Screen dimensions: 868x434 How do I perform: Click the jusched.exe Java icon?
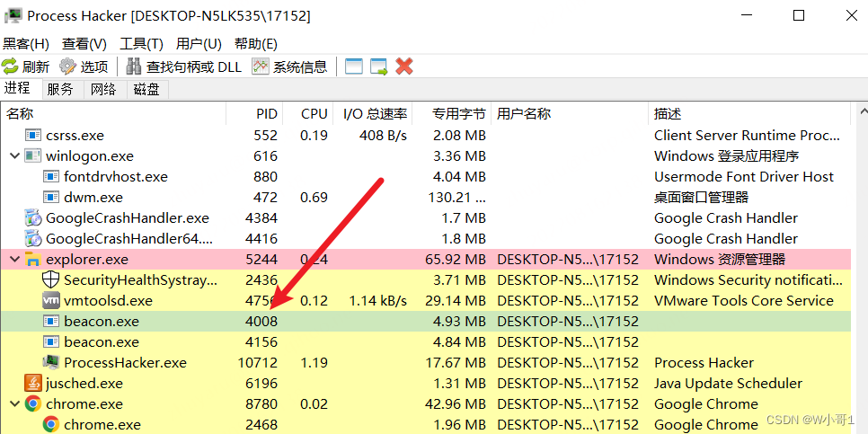point(33,383)
